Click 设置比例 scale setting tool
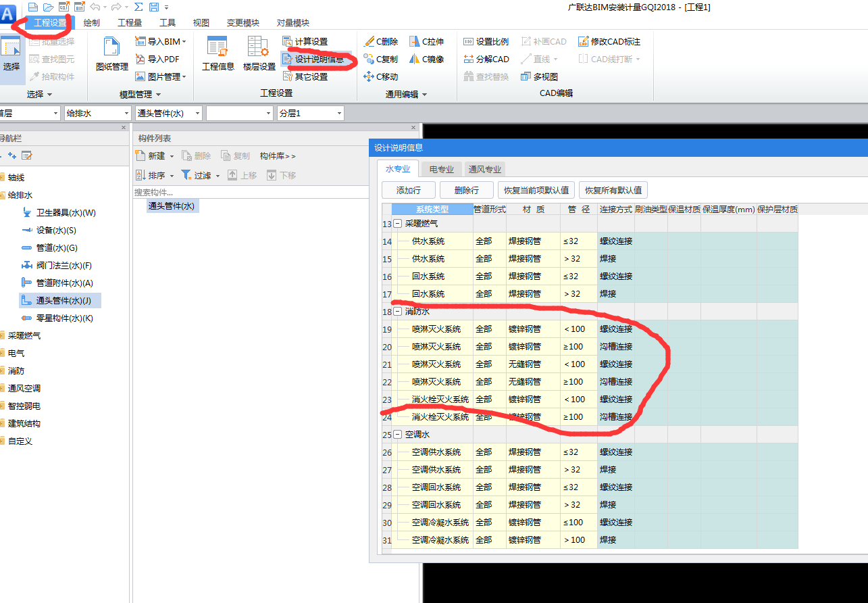This screenshot has height=603, width=868. [x=486, y=41]
